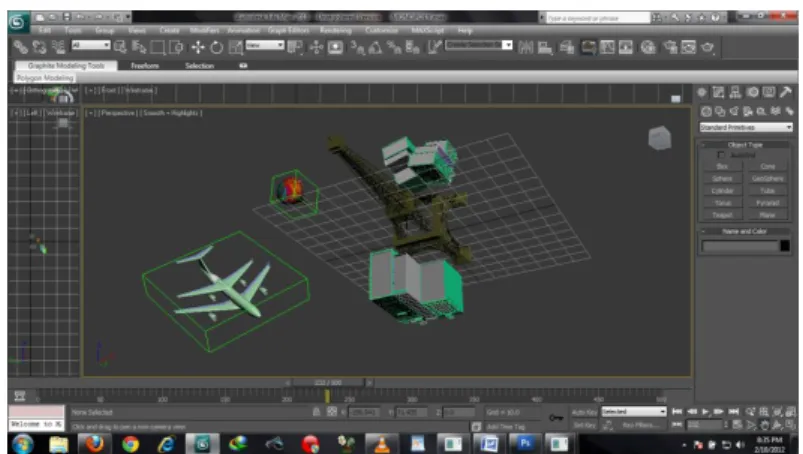Open the Standard Primitives dropdown

(x=746, y=127)
